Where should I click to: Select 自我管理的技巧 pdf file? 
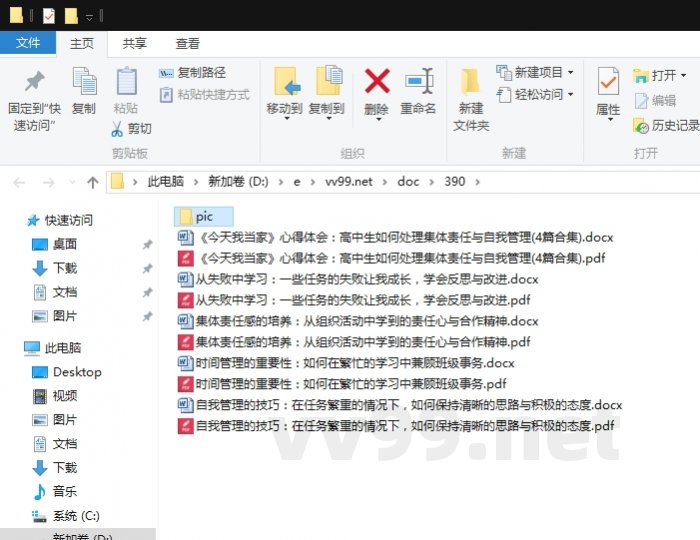[396, 426]
